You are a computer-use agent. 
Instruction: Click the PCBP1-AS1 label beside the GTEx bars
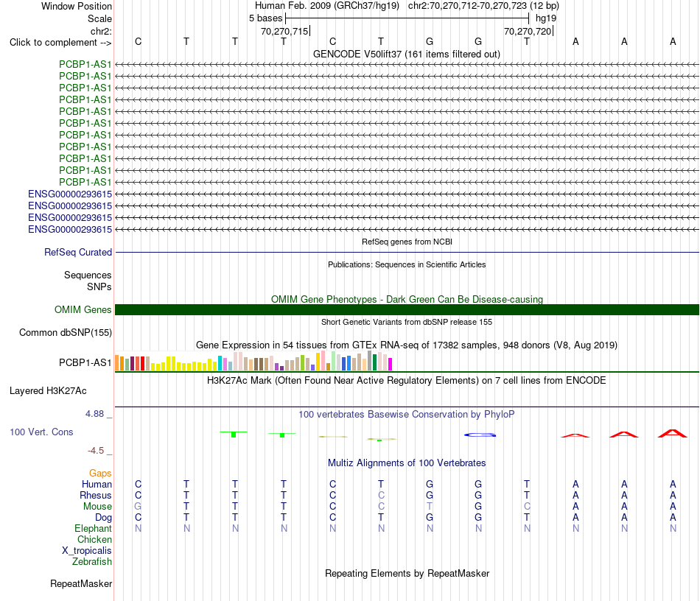click(85, 363)
